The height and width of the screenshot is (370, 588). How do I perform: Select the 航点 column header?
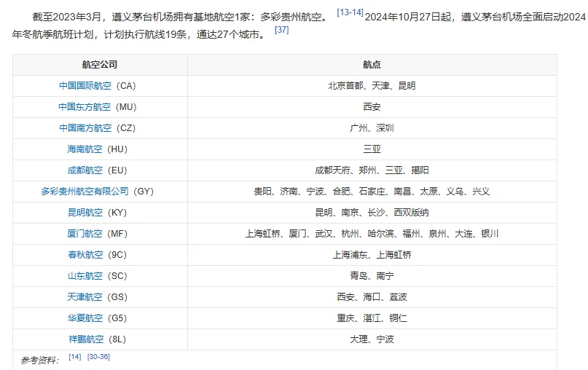[372, 65]
